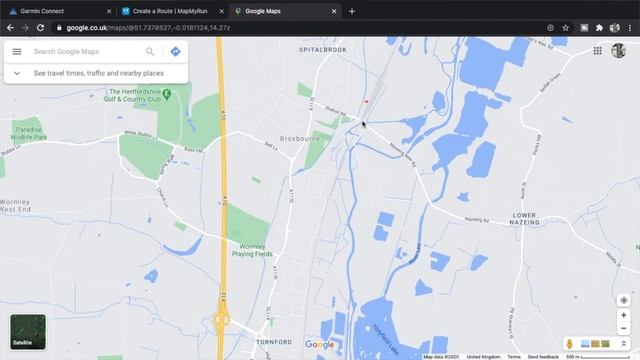Open the Chrome profile avatar in the toolbar

[x=615, y=28]
